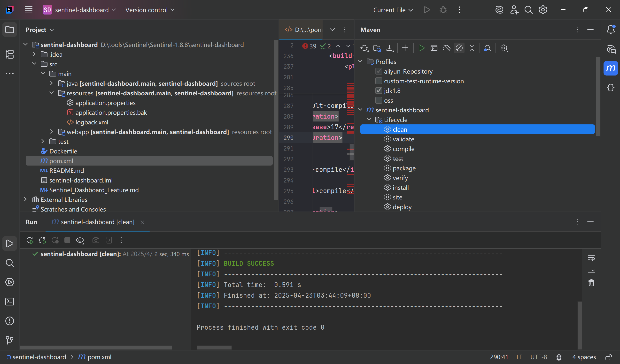This screenshot has width=620, height=364.
Task: Enable custom-test-runtime-version profile checkbox
Action: click(x=379, y=81)
